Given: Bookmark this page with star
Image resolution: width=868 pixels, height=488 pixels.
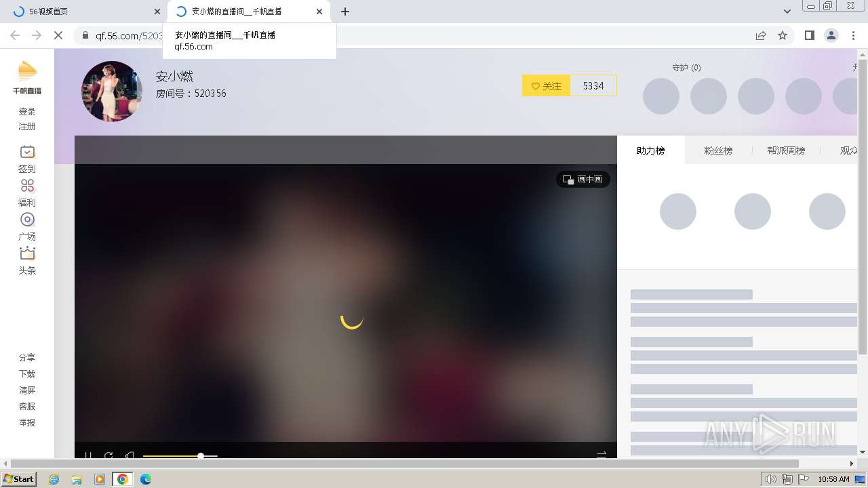Looking at the screenshot, I should click(x=783, y=35).
